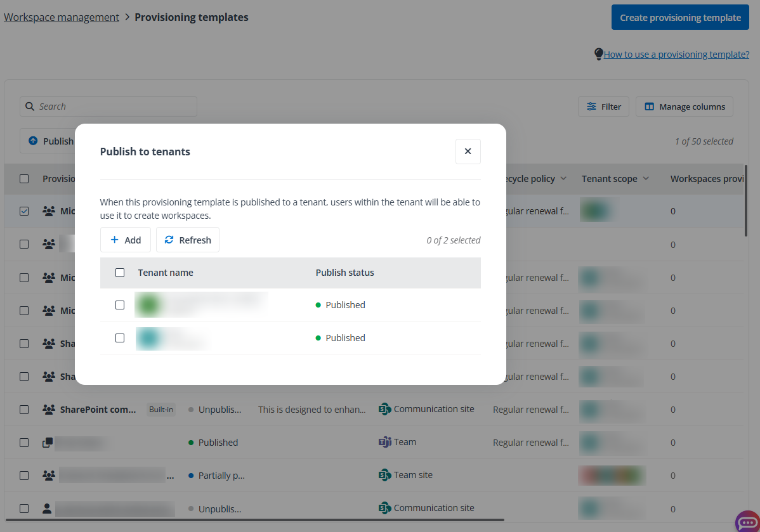Click Create provisioning template button
Screen dimensions: 760x532
(x=680, y=18)
